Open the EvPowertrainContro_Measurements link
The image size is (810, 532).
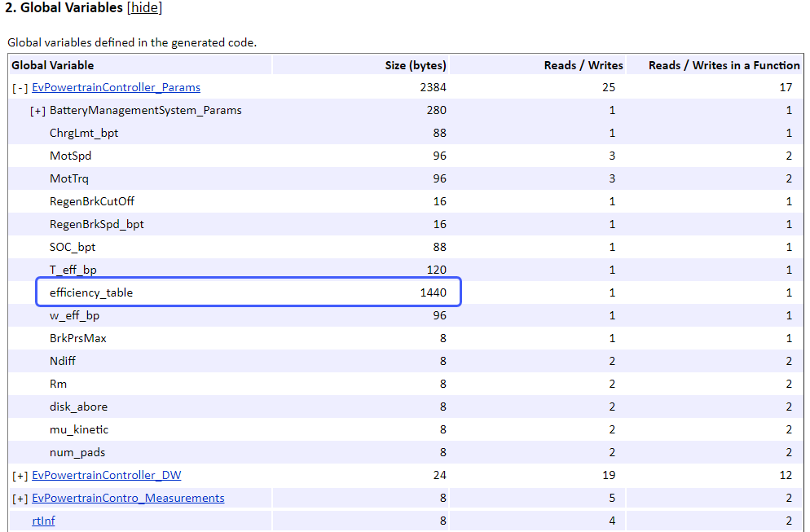[128, 498]
